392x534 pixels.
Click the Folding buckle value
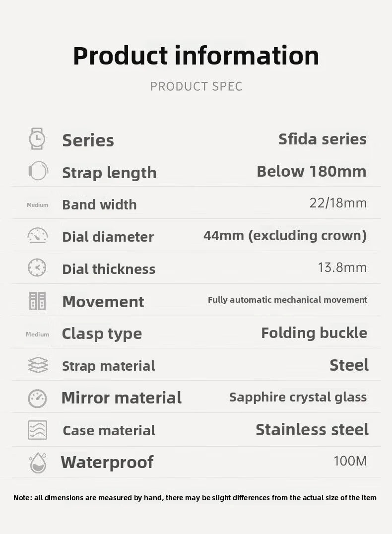coord(314,333)
